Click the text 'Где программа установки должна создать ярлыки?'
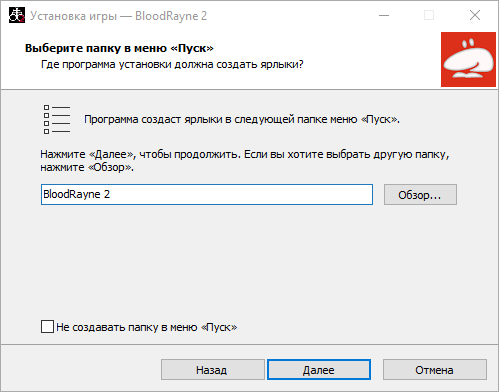 172,64
